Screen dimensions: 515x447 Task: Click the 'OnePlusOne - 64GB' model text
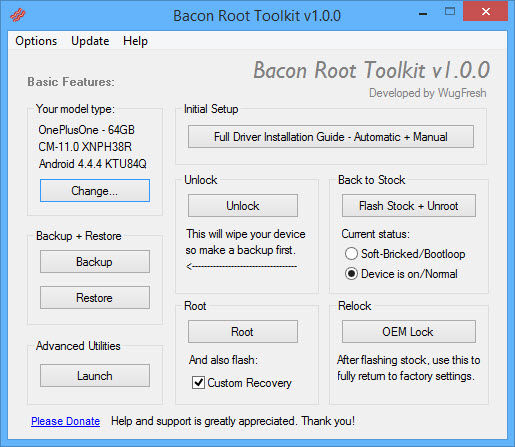click(86, 130)
